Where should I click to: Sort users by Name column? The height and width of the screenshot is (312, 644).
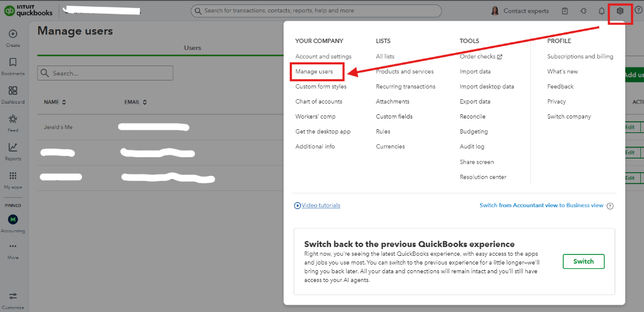[55, 102]
